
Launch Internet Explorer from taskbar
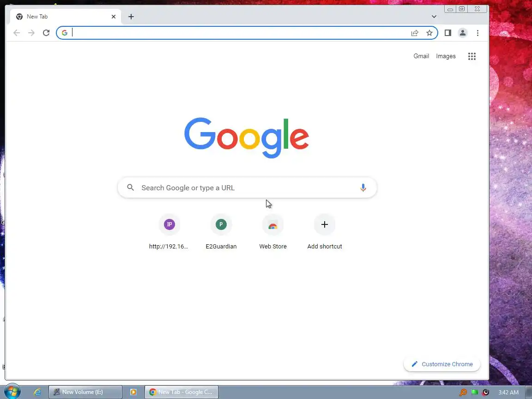(37, 392)
